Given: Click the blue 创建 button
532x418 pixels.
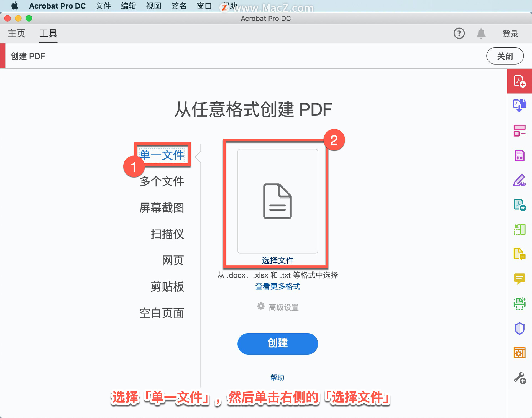Looking at the screenshot, I should 278,343.
